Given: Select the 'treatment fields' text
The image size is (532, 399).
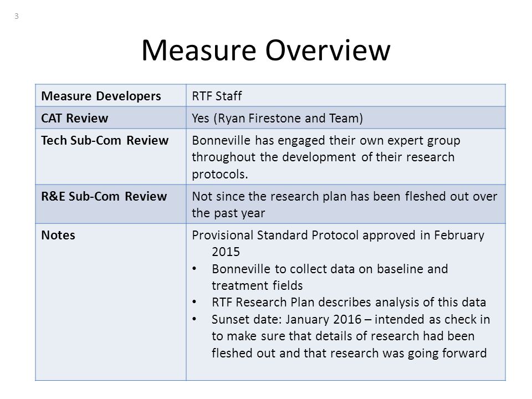Looking at the screenshot, I should pyautogui.click(x=257, y=285).
